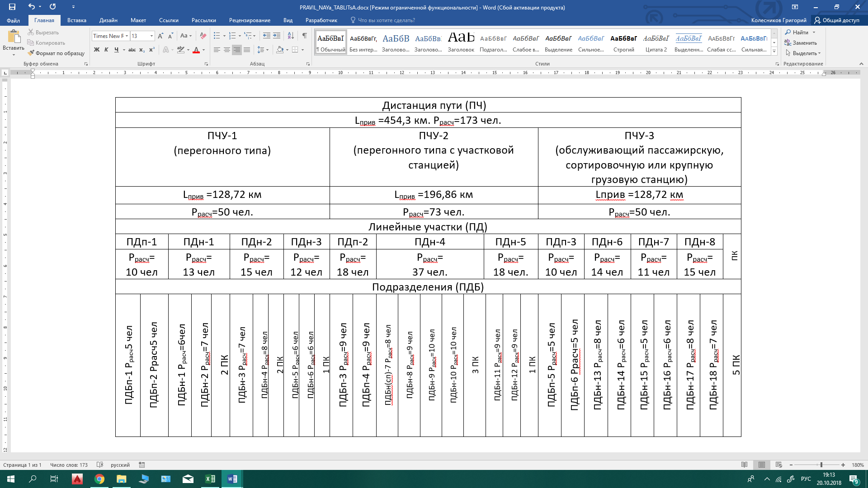Create a bulleted list
Viewport: 868px width, 488px height.
click(217, 36)
